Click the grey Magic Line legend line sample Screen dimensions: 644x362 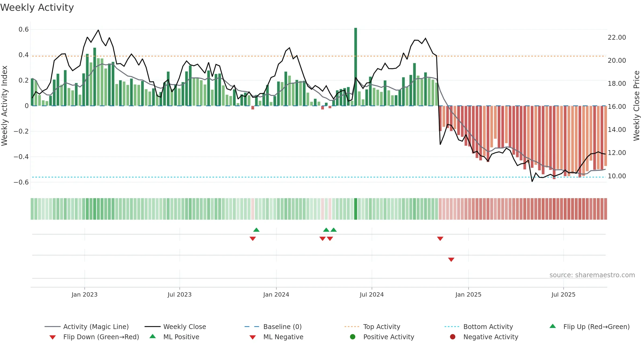coord(52,327)
